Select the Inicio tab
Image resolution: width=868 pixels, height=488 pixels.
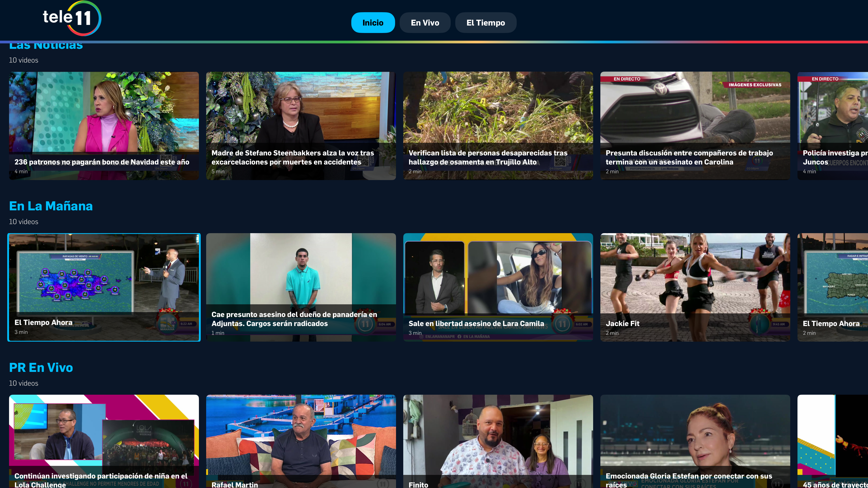[373, 23]
